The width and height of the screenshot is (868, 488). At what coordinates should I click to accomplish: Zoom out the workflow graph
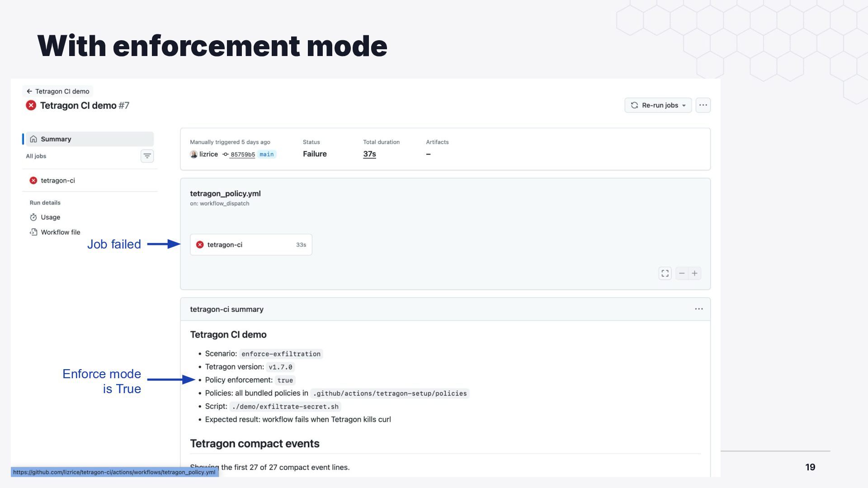click(x=682, y=273)
